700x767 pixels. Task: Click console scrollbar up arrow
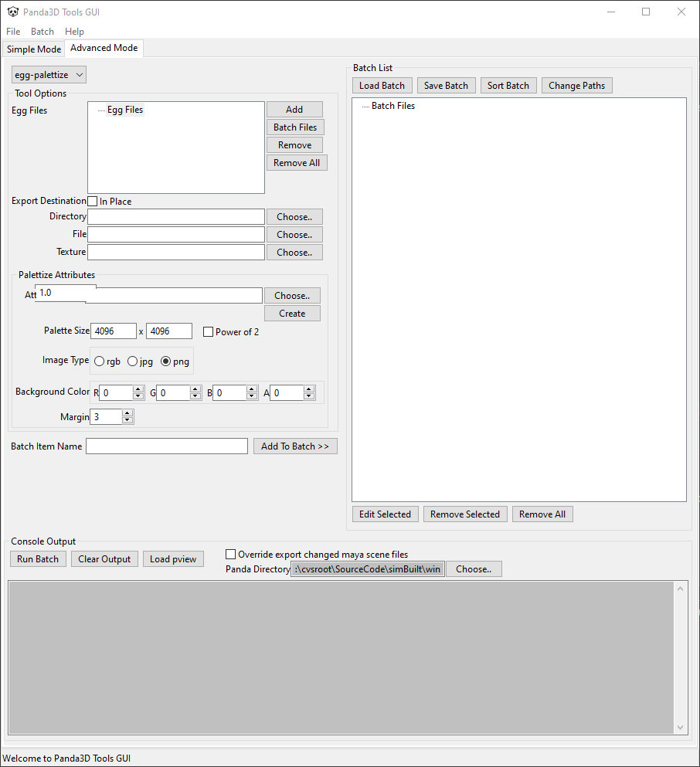pos(680,589)
